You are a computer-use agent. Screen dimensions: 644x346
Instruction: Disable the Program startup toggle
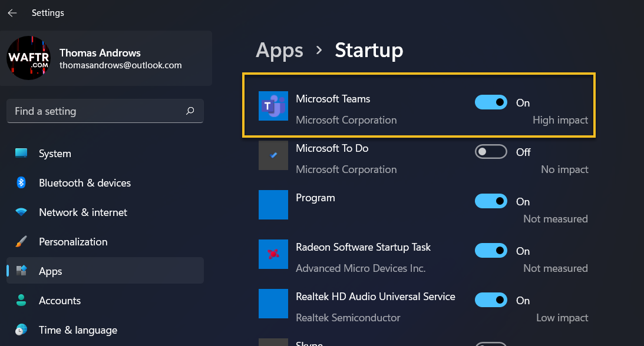[491, 201]
